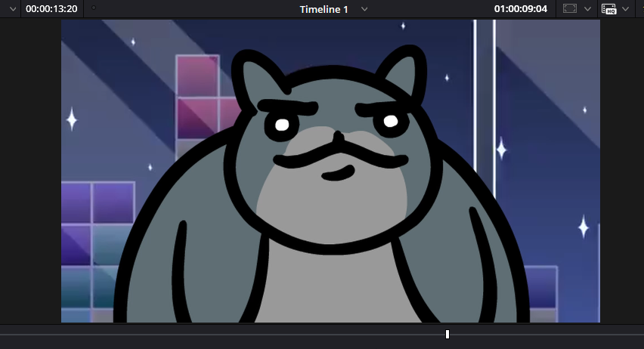Screen dimensions: 644x349
Task: Click the cat image in the timeline viewer
Action: click(330, 171)
